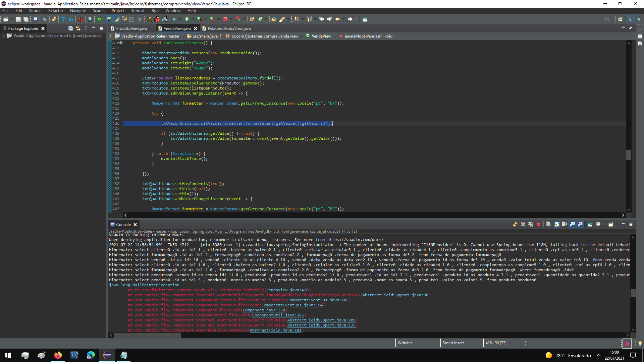Viewport: 644px width, 362px height.
Task: Click the Collapse All icon in Package Explorer
Action: (x=70, y=28)
